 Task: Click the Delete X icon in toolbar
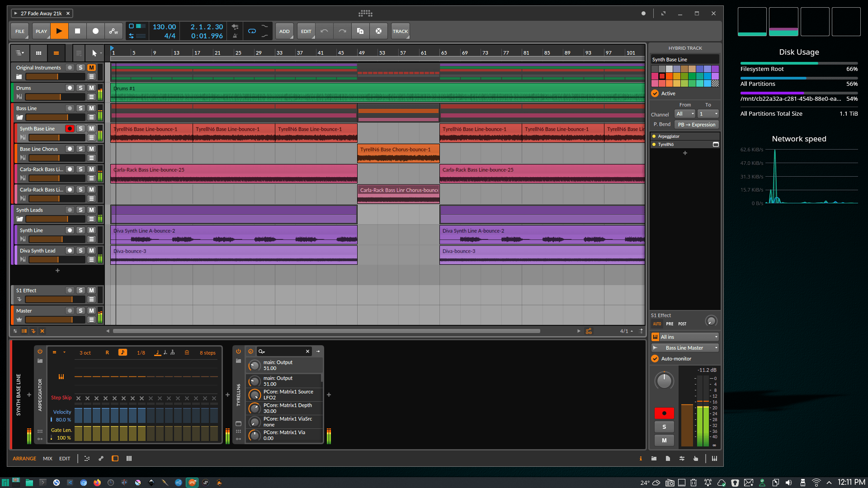click(x=378, y=31)
